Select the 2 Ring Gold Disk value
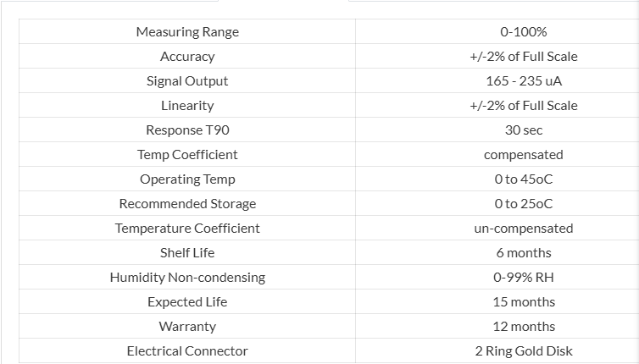Viewport: 639px width, 364px height. pos(524,350)
